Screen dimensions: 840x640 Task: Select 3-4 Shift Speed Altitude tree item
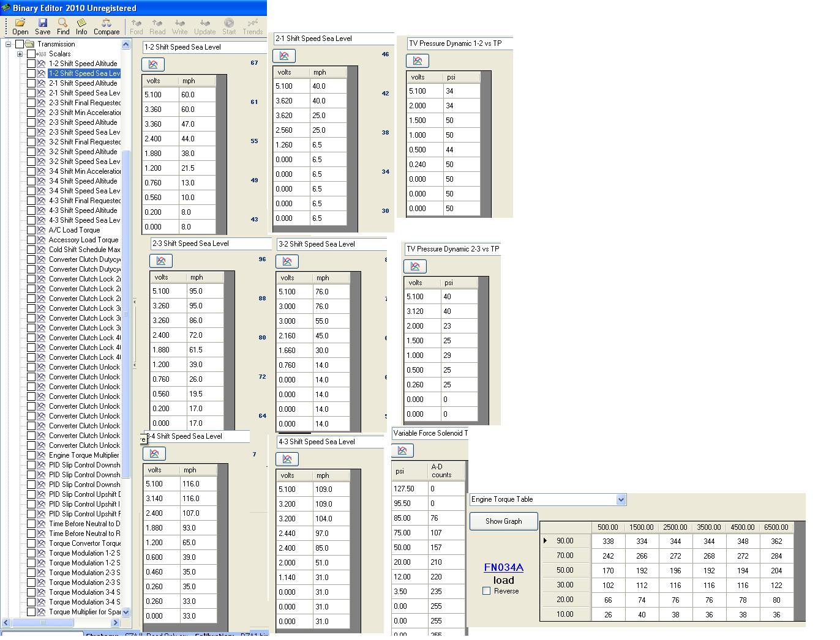point(83,181)
